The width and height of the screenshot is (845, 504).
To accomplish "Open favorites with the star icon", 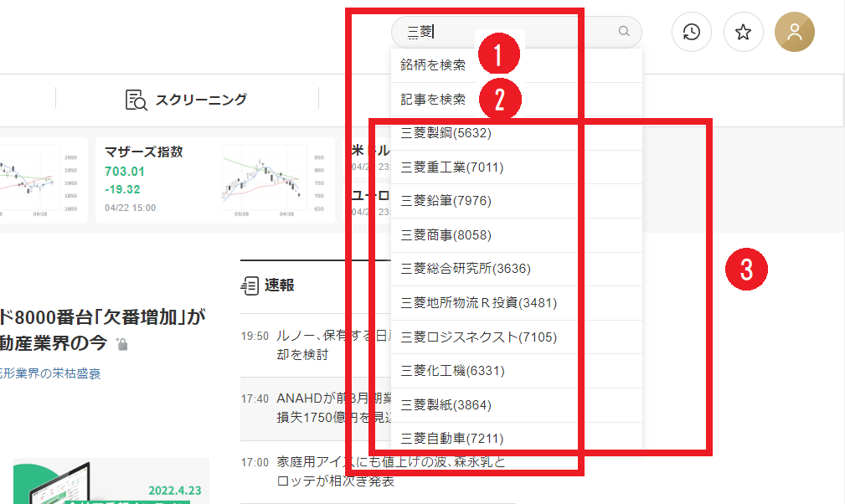I will [x=743, y=32].
